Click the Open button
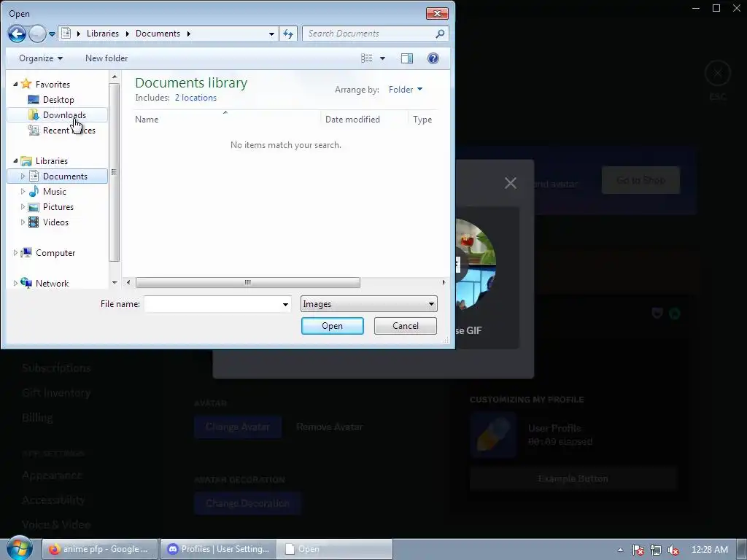The width and height of the screenshot is (747, 560). (x=332, y=326)
